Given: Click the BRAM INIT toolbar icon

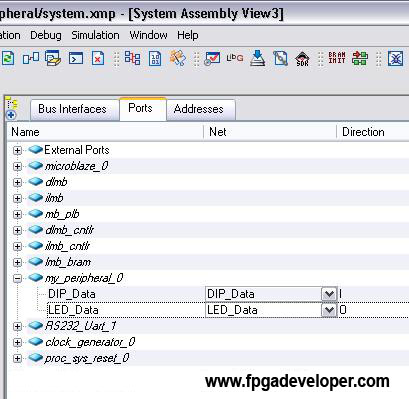Looking at the screenshot, I should coord(337,58).
